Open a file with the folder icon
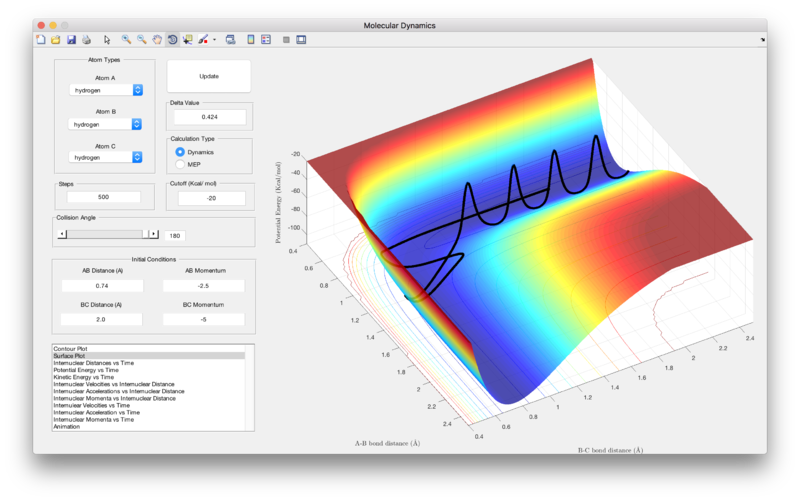This screenshot has height=501, width=800. [56, 40]
